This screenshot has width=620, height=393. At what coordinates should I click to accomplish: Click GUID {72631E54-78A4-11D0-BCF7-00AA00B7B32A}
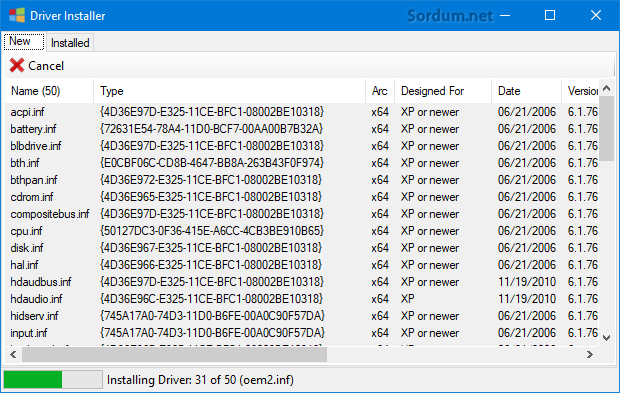(212, 129)
